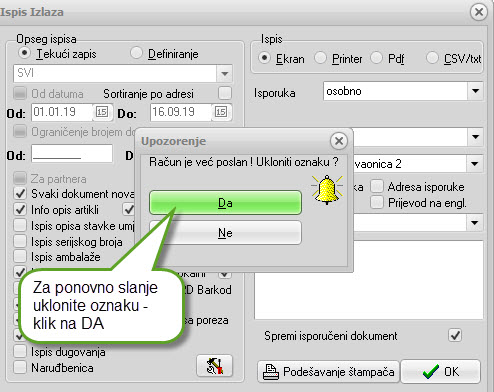Enable Ispis dugovanja checkbox
This screenshot has width=494, height=392.
(20, 351)
